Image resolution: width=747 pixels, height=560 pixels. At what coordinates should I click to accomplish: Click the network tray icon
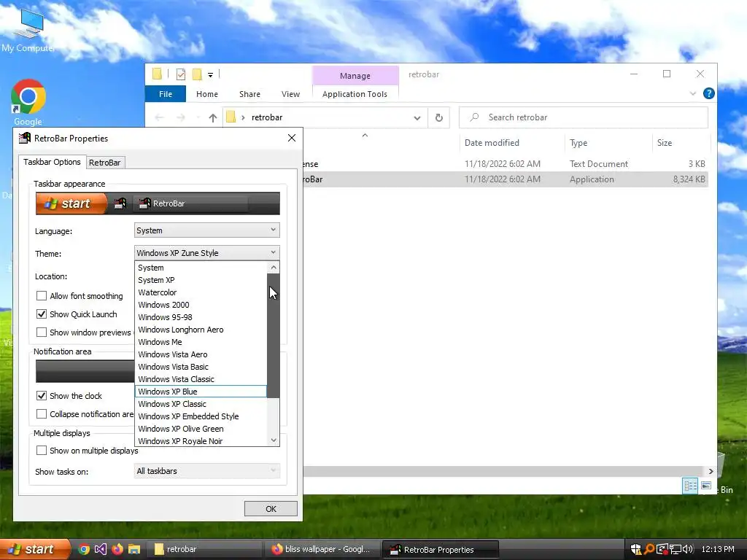[x=675, y=549]
